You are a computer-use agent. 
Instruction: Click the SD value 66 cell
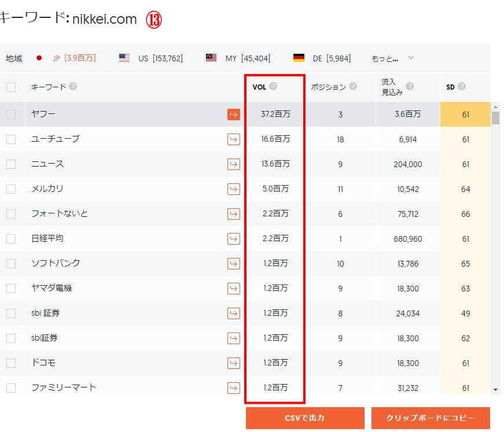[465, 214]
